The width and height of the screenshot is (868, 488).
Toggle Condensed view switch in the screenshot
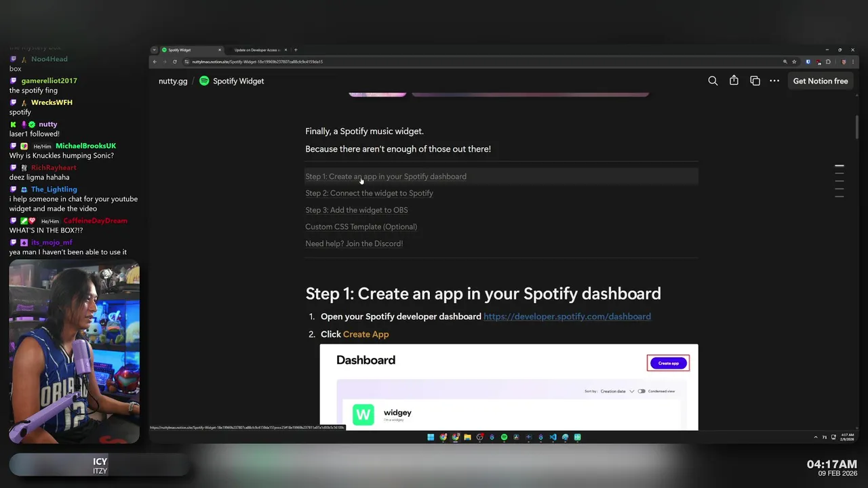coord(642,391)
